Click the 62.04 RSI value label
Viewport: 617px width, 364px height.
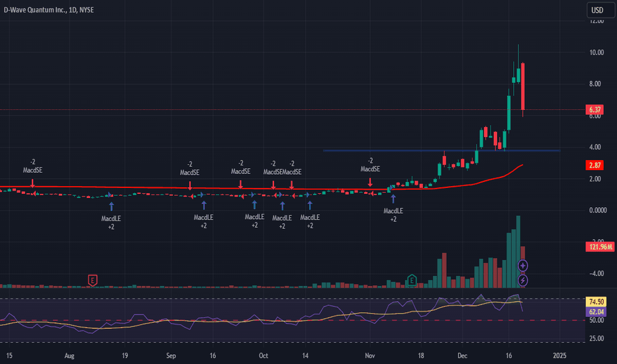point(596,312)
